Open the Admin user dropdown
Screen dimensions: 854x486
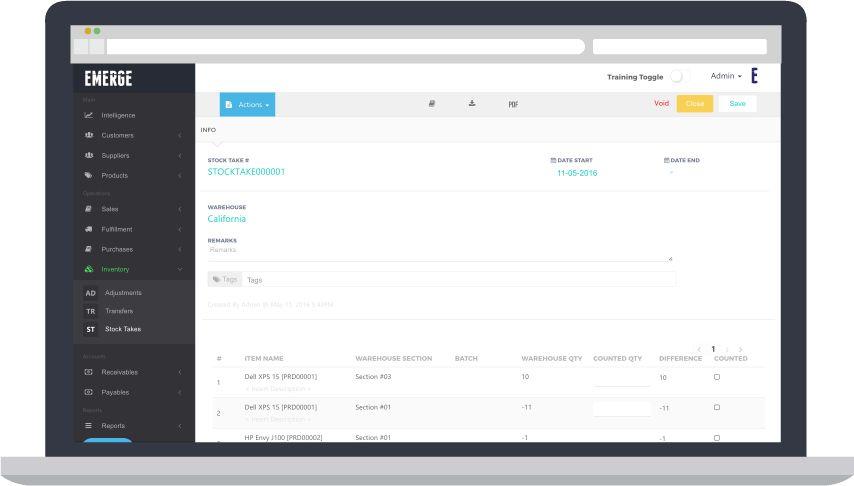(x=726, y=76)
